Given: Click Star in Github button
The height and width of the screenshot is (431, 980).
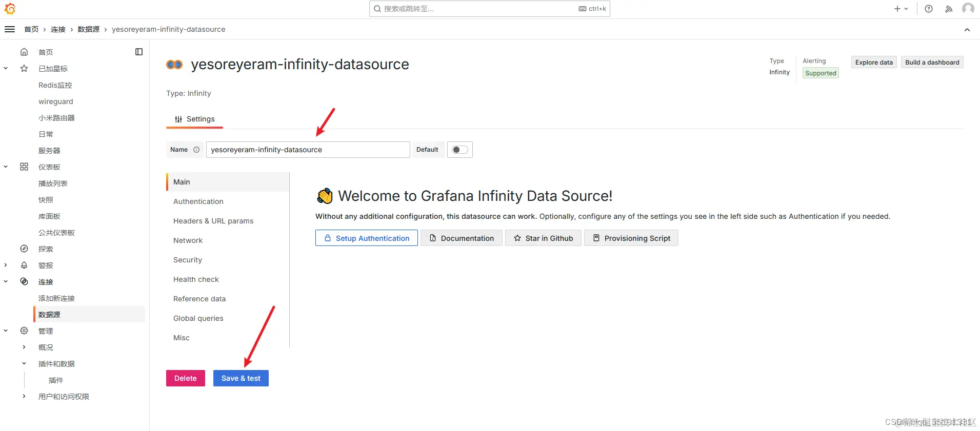Looking at the screenshot, I should click(x=543, y=238).
